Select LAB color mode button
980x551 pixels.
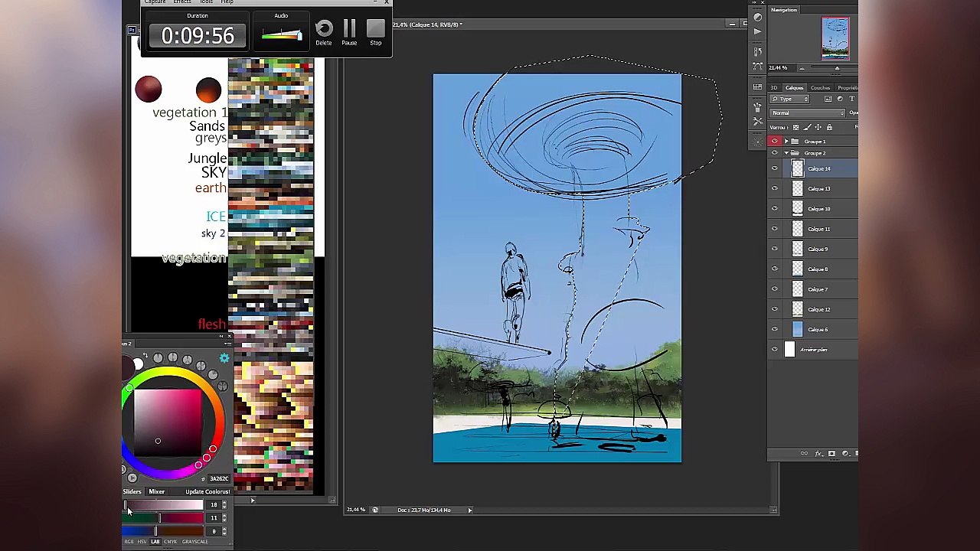(x=155, y=542)
